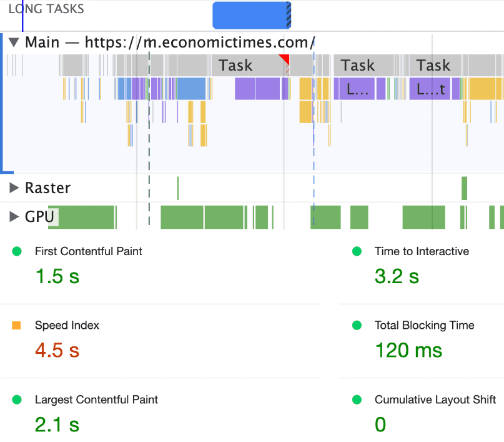Click the green status dot beside First Contentful Paint

(16, 251)
